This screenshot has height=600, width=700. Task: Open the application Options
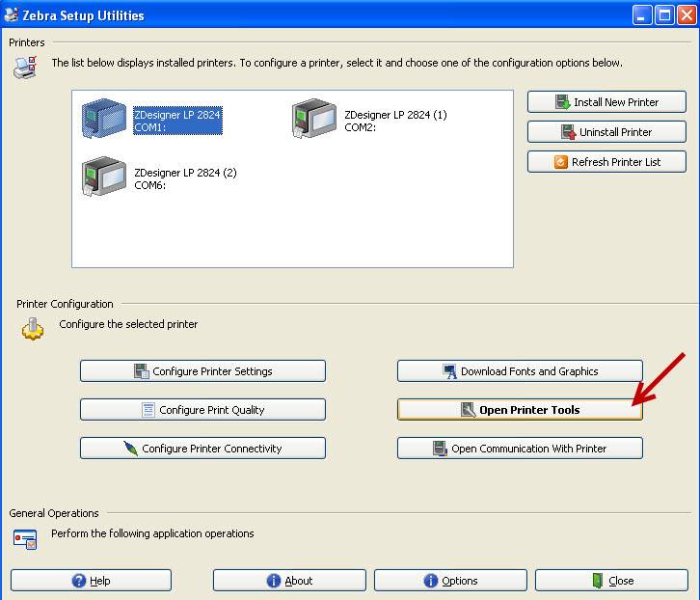coord(450,581)
